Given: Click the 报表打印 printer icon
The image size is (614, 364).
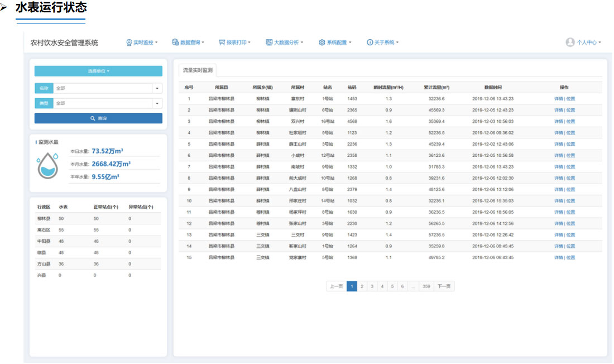Looking at the screenshot, I should pos(222,42).
